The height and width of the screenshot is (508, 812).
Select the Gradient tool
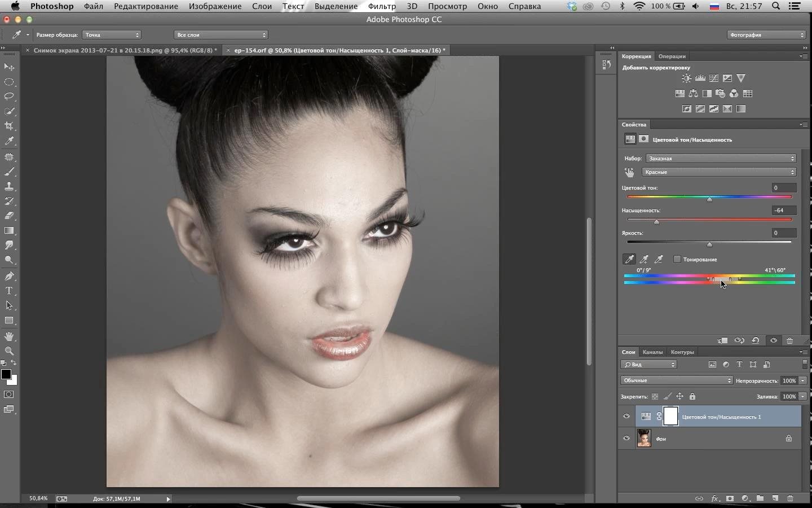coord(9,230)
